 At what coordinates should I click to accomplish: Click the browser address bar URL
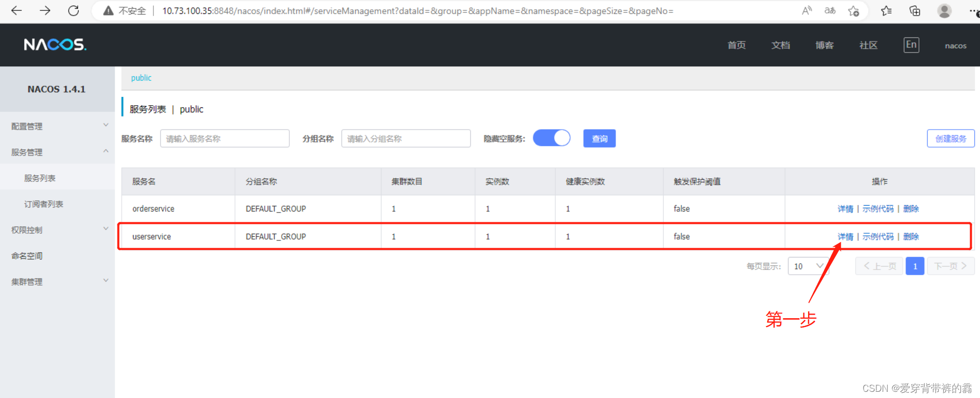(417, 11)
